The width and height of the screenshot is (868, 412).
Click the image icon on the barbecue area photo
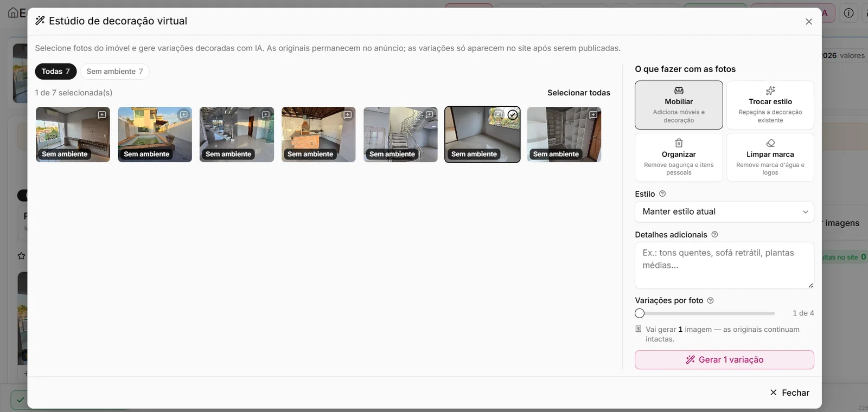pyautogui.click(x=348, y=115)
